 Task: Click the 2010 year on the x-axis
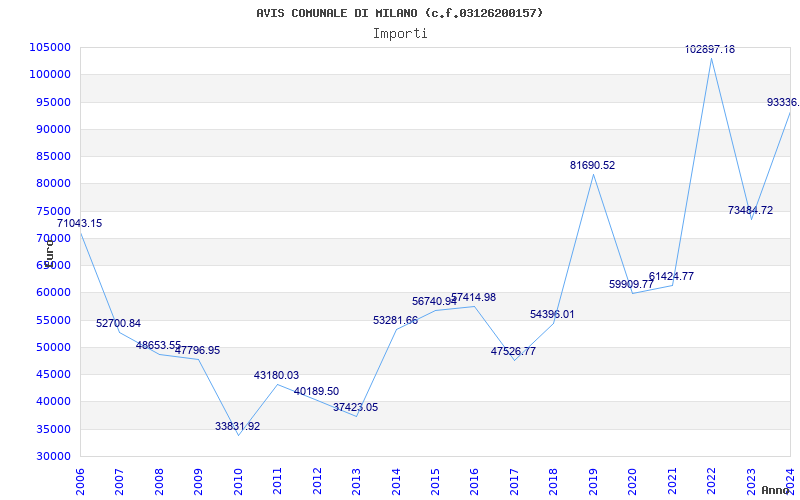tap(238, 479)
